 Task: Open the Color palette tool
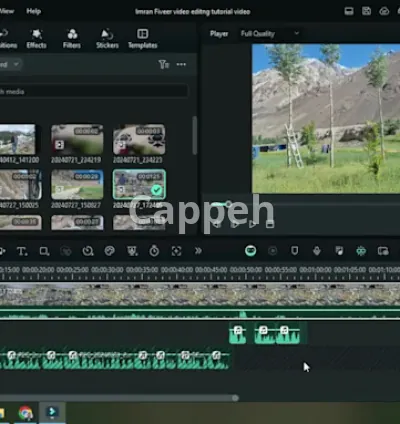coord(110,251)
